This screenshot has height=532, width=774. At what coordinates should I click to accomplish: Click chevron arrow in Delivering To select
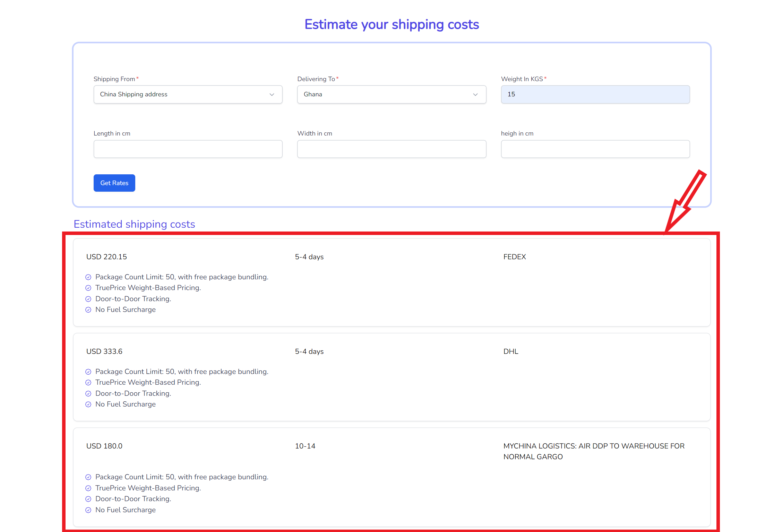pyautogui.click(x=475, y=95)
